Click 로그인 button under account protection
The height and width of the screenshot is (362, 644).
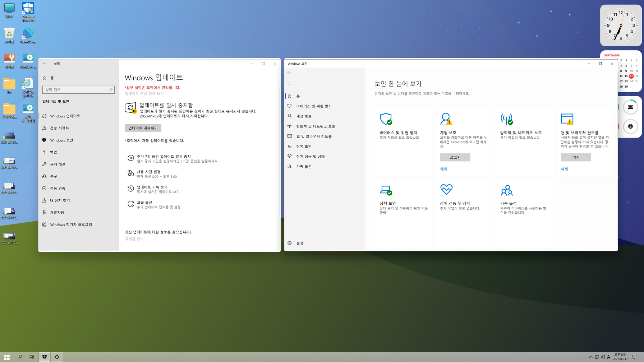coord(455,157)
